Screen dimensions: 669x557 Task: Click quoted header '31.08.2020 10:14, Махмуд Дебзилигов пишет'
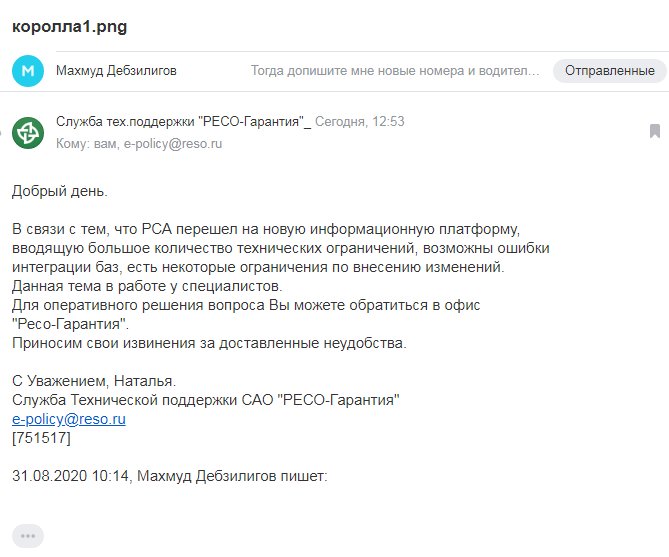point(170,476)
